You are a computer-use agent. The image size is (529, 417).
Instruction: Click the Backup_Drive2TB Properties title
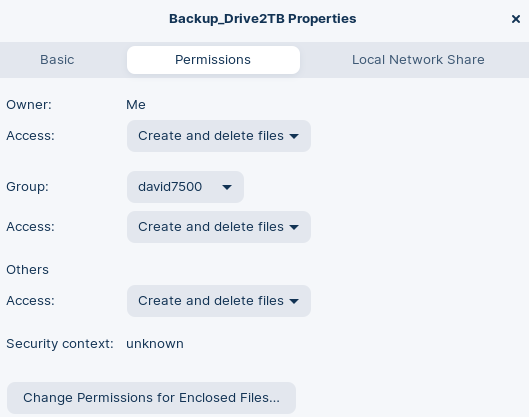click(x=262, y=19)
